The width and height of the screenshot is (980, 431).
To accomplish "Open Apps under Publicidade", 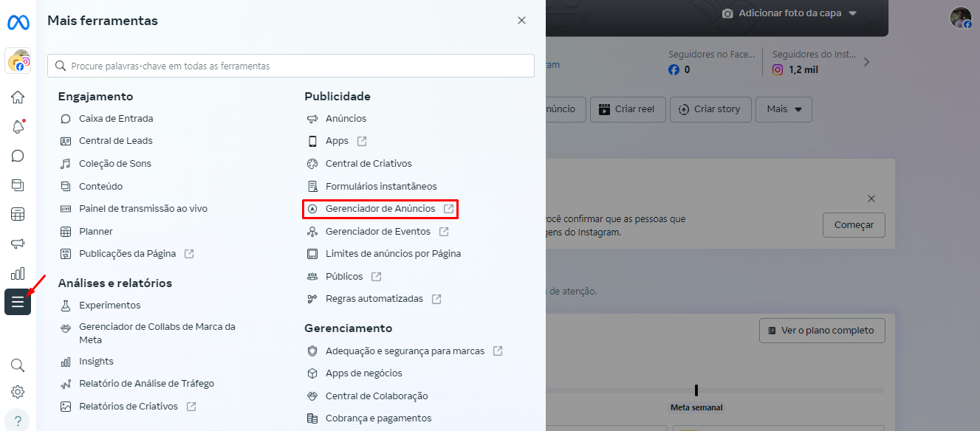I will coord(337,141).
